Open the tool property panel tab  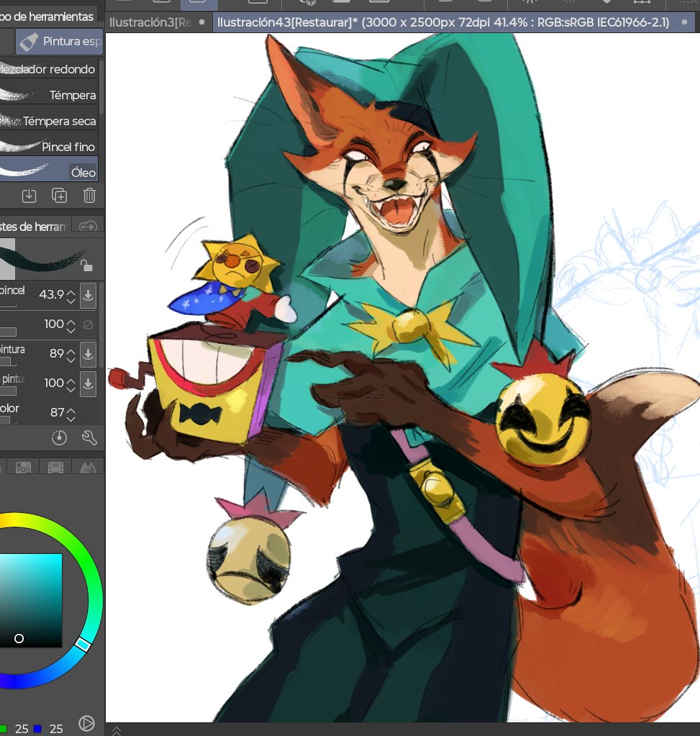click(35, 227)
